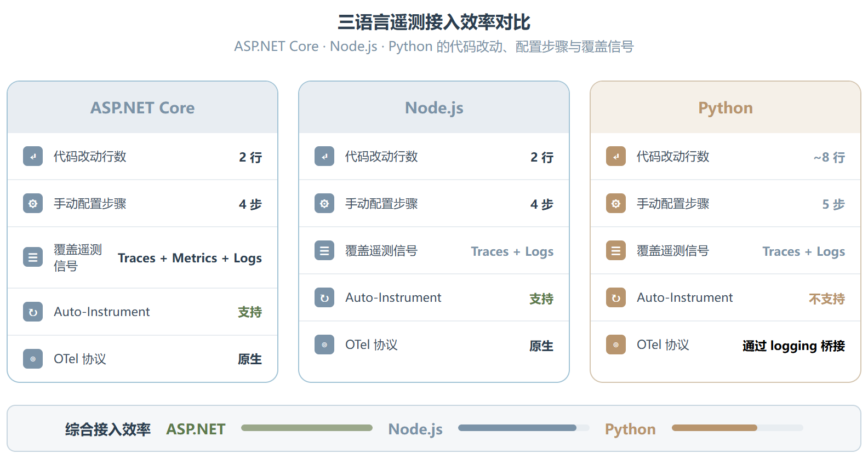Viewport: 868px width, 459px height.
Task: Click the signals list icon in Node.js card
Action: (x=324, y=250)
